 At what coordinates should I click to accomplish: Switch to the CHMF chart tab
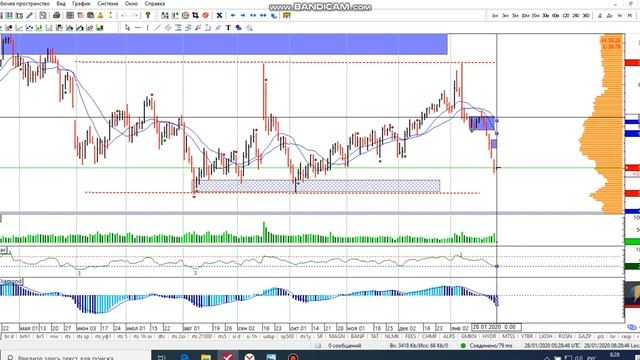pyautogui.click(x=429, y=336)
